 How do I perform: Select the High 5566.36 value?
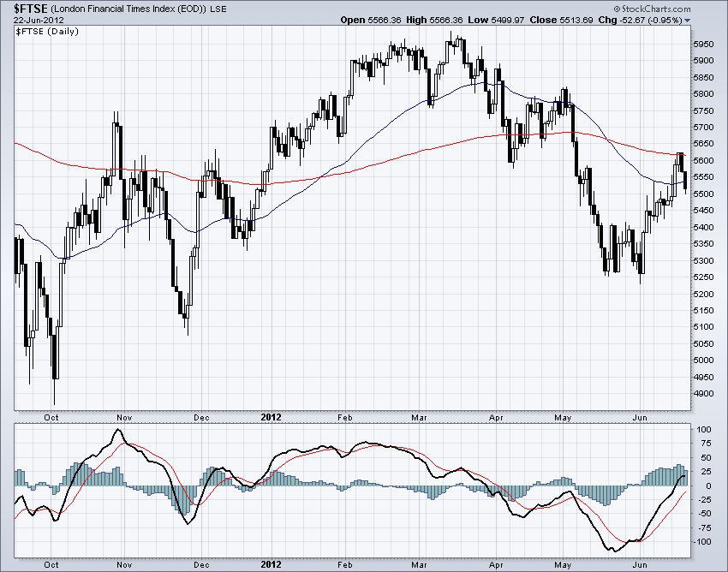pos(434,20)
